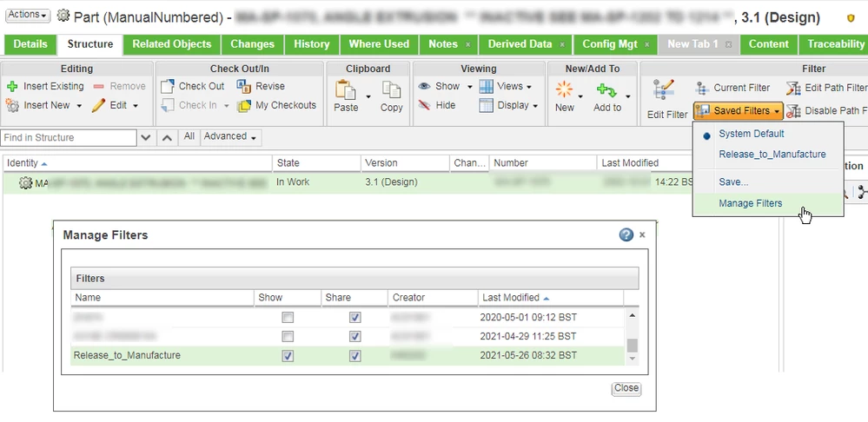Click the gear icon on the part row
This screenshot has width=868, height=422.
[25, 182]
